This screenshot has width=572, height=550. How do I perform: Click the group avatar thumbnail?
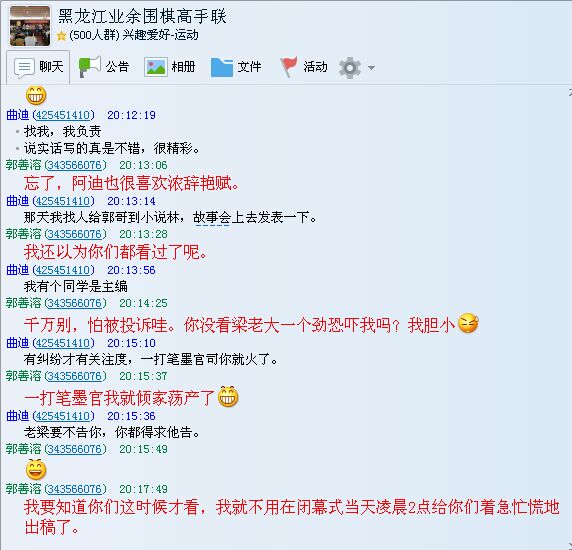coord(30,26)
